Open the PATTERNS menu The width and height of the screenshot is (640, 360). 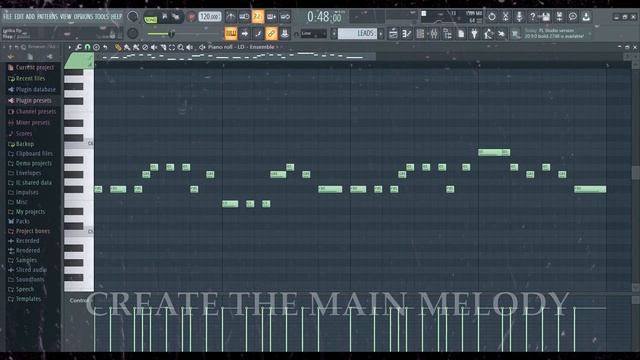48,17
